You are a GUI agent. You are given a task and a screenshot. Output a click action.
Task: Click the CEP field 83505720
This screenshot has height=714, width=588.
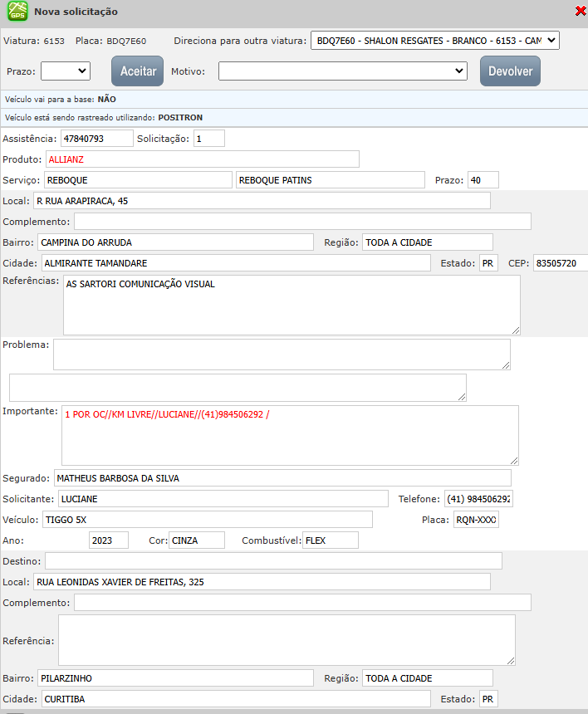click(x=561, y=263)
